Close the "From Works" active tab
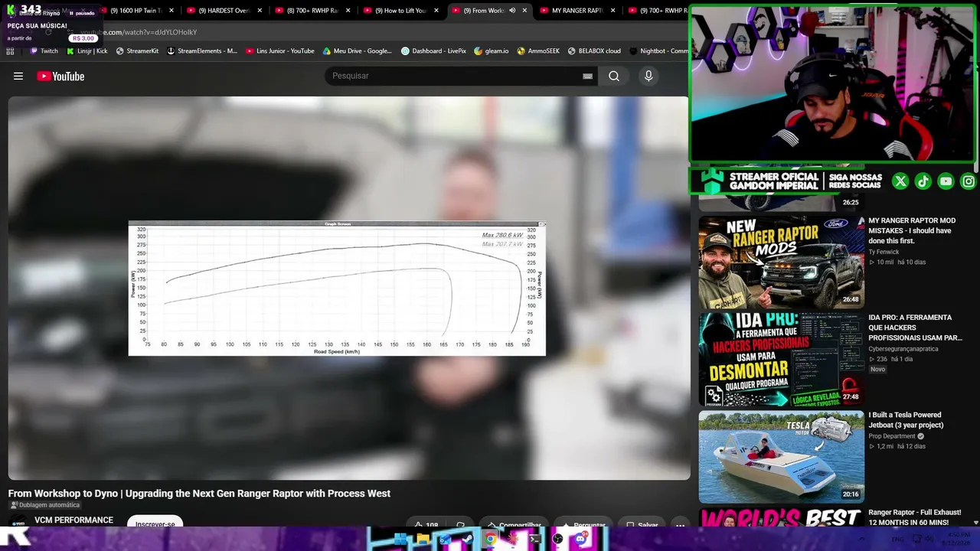The image size is (980, 551). (524, 11)
